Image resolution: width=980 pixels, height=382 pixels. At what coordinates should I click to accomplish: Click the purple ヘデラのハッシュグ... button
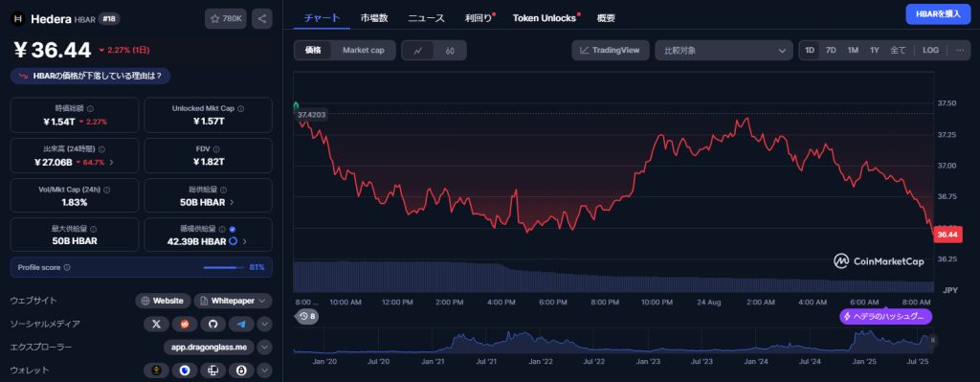click(x=885, y=316)
